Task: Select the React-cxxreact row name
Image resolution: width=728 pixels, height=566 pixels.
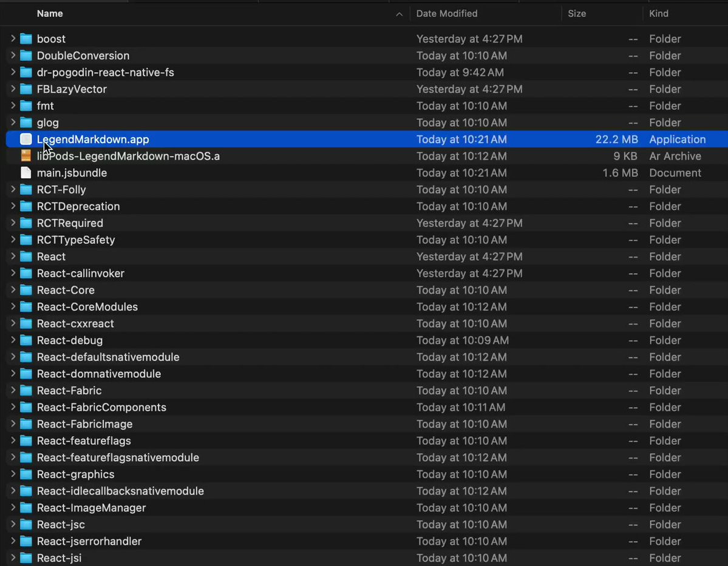Action: click(75, 323)
